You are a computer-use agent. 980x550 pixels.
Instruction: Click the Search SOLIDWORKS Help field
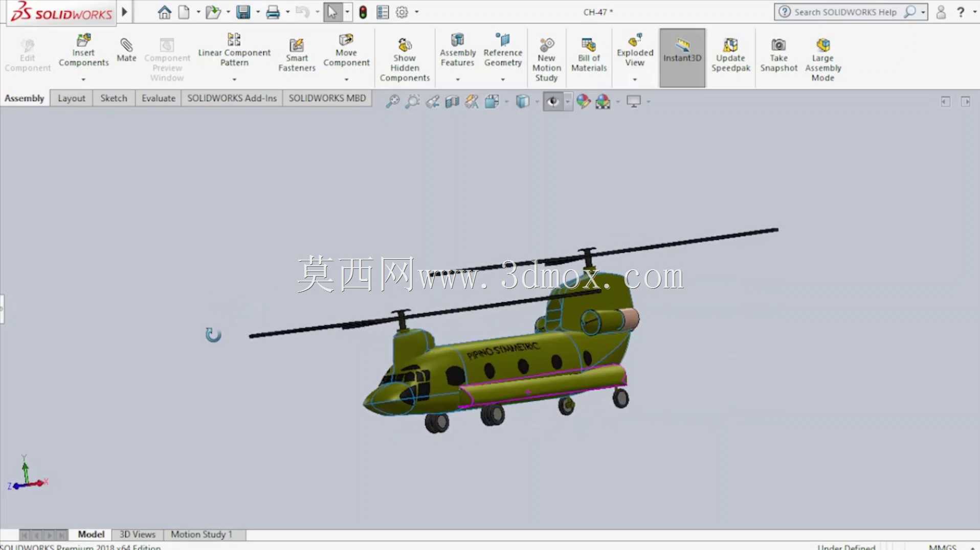click(844, 12)
